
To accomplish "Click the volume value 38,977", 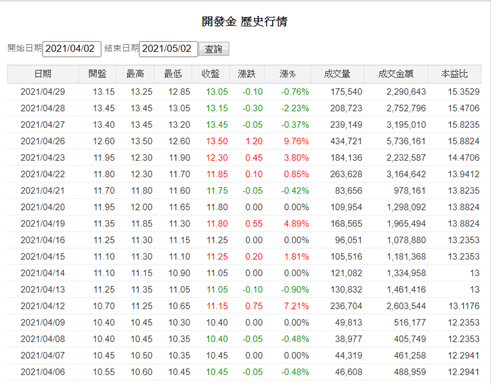I will pos(348,339).
